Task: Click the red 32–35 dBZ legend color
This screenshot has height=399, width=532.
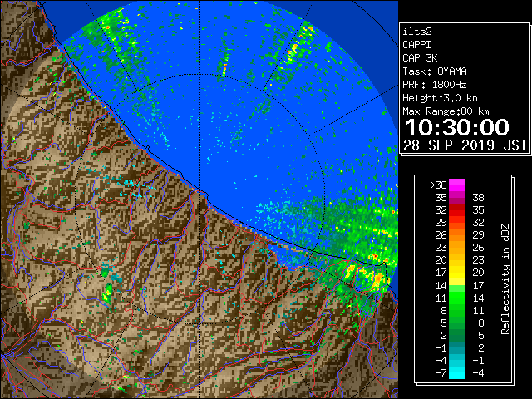Action: pos(457,210)
